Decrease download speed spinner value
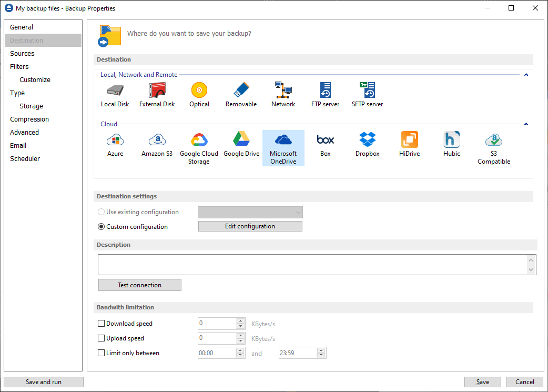The width and height of the screenshot is (548, 392). tap(240, 326)
